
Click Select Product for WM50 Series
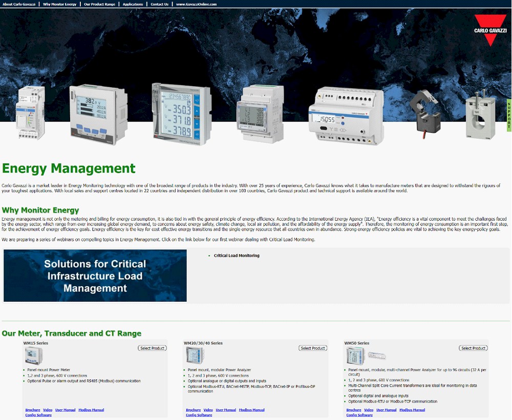[474, 348]
